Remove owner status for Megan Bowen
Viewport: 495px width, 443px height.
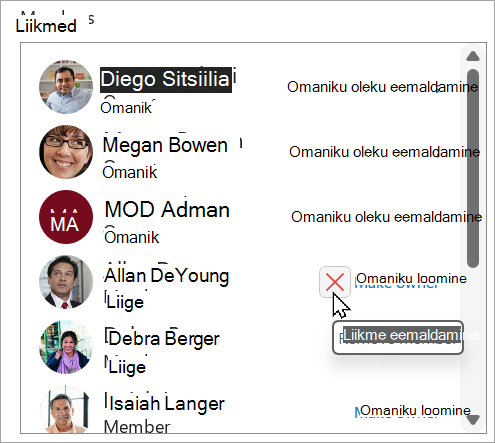coord(384,152)
